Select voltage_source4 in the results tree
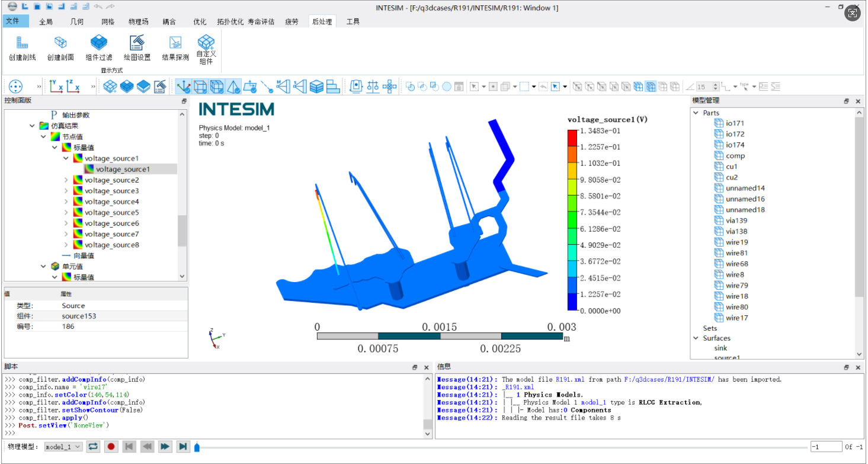This screenshot has height=464, width=868. [x=111, y=201]
